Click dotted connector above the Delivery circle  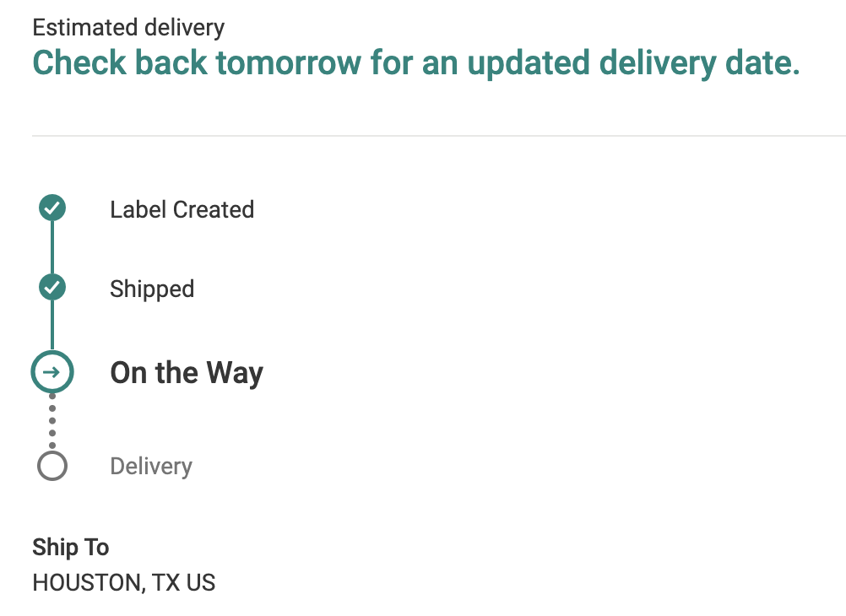pos(52,421)
